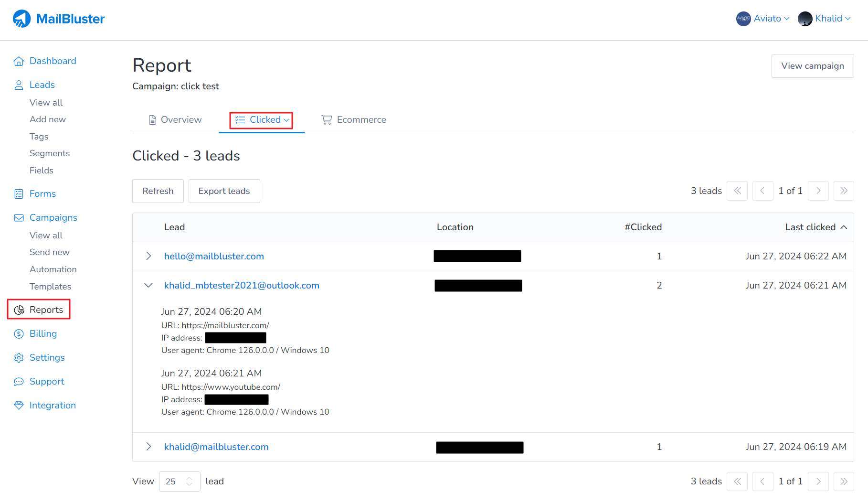Click the Billing dollar icon

pos(19,334)
